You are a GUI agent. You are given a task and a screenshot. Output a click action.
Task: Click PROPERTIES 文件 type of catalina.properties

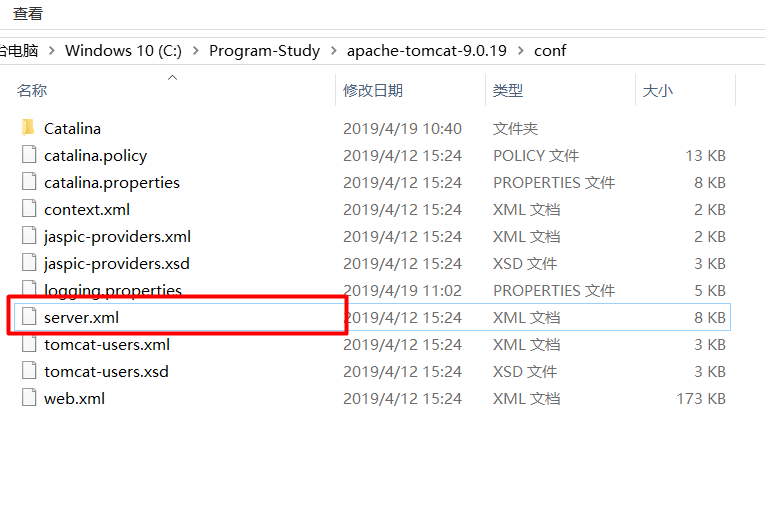click(x=554, y=183)
